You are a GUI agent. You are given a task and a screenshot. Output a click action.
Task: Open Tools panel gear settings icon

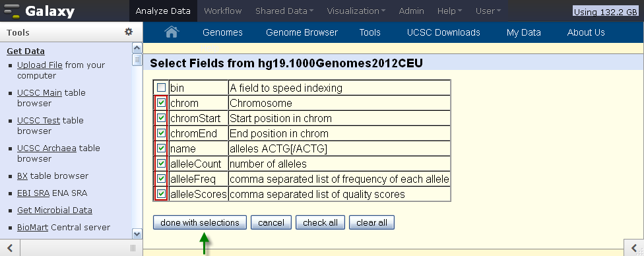pyautogui.click(x=129, y=32)
